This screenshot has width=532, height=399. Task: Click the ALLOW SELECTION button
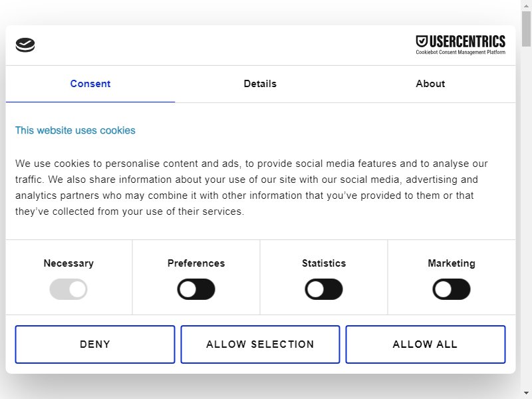click(260, 344)
